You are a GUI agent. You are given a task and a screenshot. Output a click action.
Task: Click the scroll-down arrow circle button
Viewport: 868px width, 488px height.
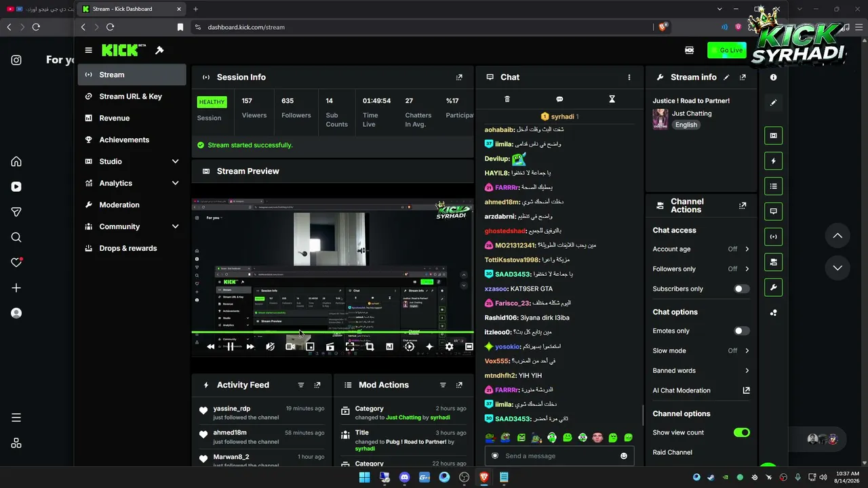click(x=837, y=268)
